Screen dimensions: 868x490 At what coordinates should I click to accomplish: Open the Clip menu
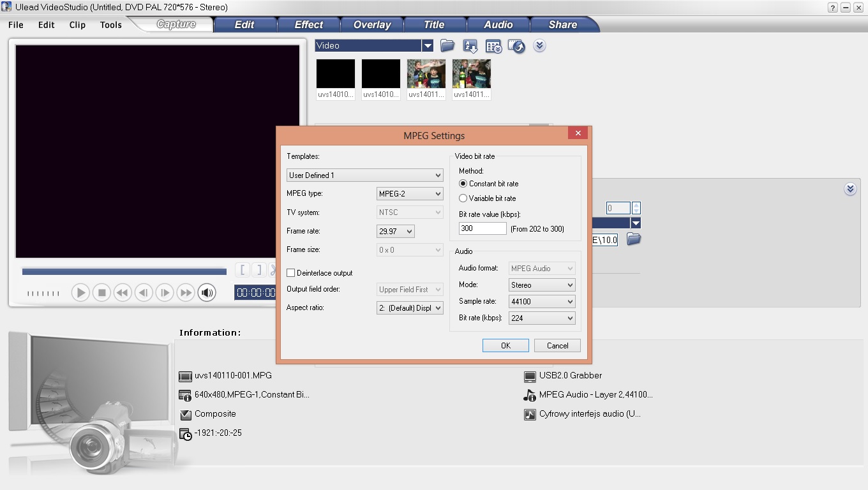click(x=77, y=25)
